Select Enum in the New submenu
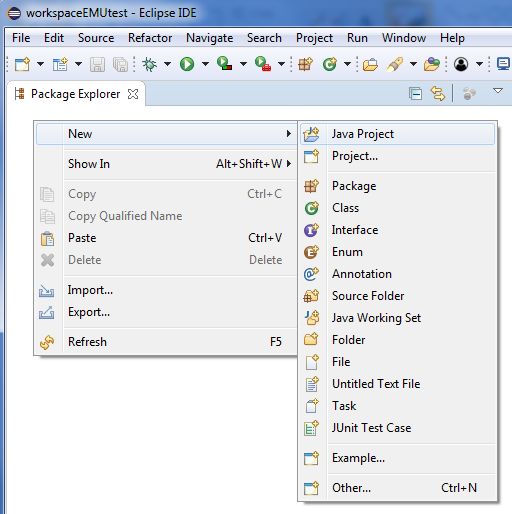This screenshot has width=512, height=514. (x=398, y=252)
